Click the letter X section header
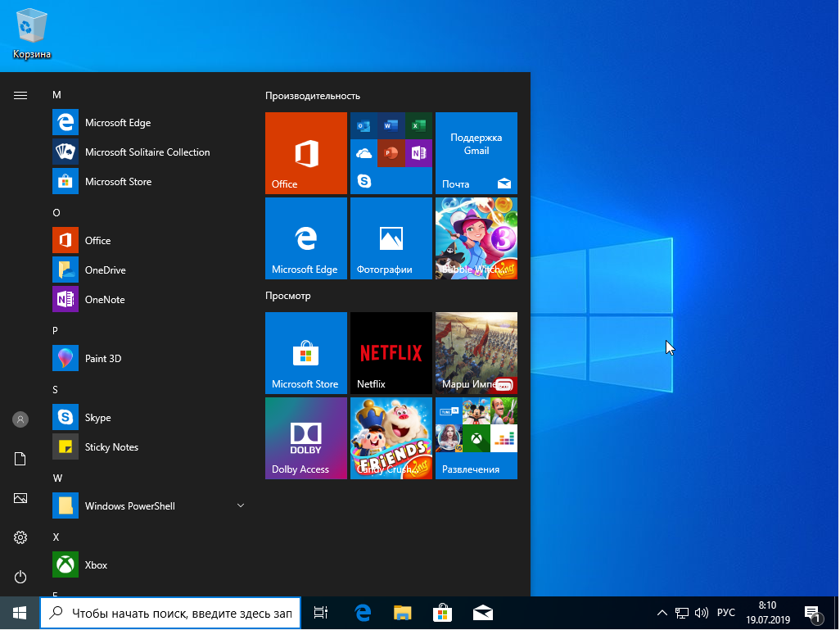Image resolution: width=840 pixels, height=630 pixels. pyautogui.click(x=56, y=537)
